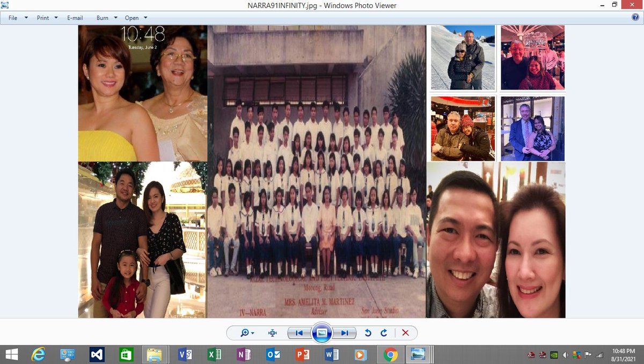Click the displayed NARRA91INFINITY collage image
Screen dimensions: 644x364
click(x=322, y=171)
